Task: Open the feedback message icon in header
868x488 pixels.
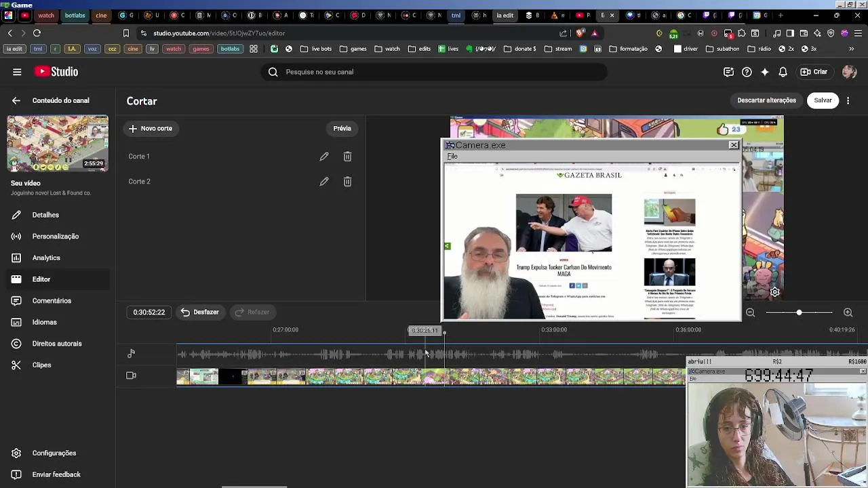Action: point(728,72)
